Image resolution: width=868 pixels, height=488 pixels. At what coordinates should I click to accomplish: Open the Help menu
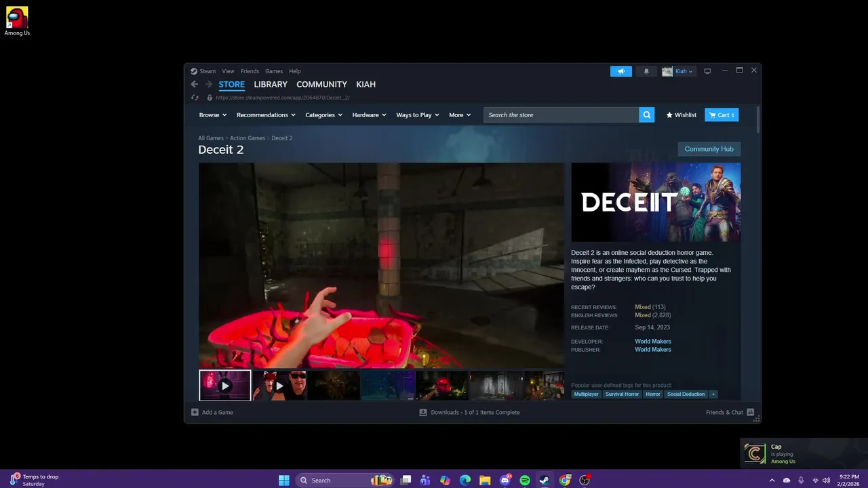click(x=295, y=71)
